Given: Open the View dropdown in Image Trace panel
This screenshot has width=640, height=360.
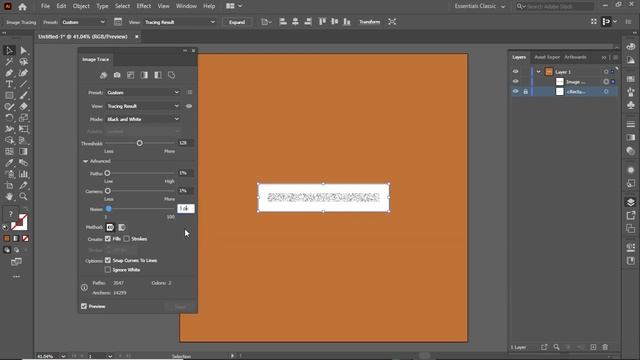Looking at the screenshot, I should point(142,106).
